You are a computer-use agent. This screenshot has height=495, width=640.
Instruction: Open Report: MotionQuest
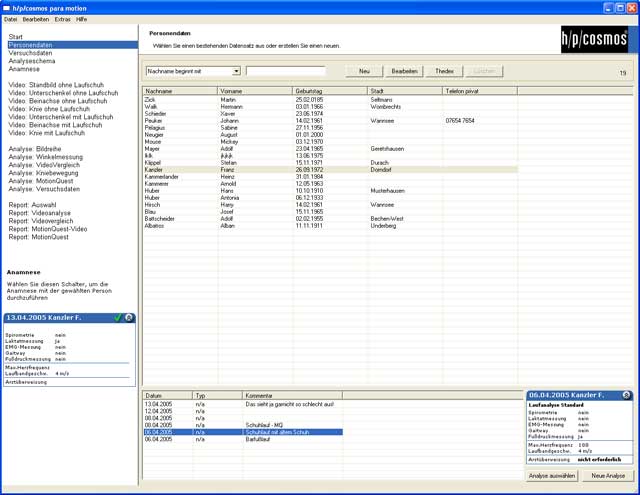pyautogui.click(x=38, y=237)
